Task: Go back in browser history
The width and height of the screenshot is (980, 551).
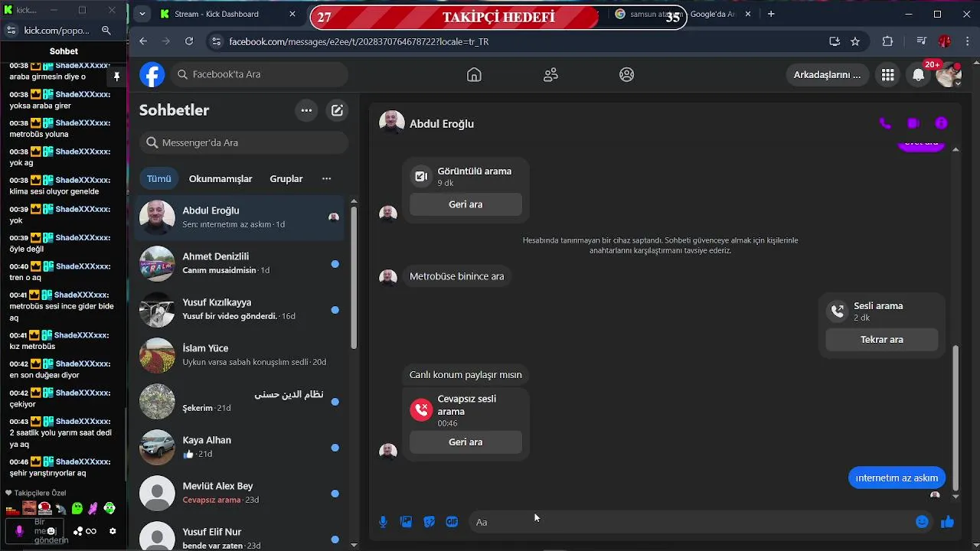Action: tap(143, 41)
